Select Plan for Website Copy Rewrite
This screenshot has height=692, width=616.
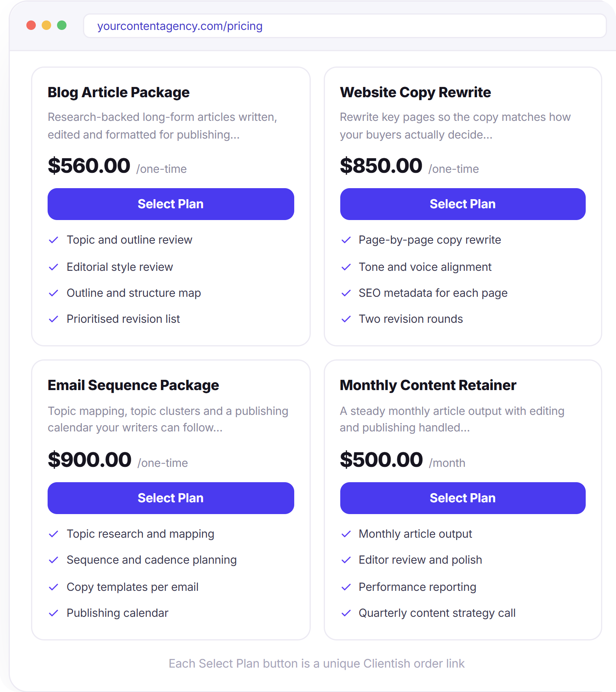click(463, 204)
